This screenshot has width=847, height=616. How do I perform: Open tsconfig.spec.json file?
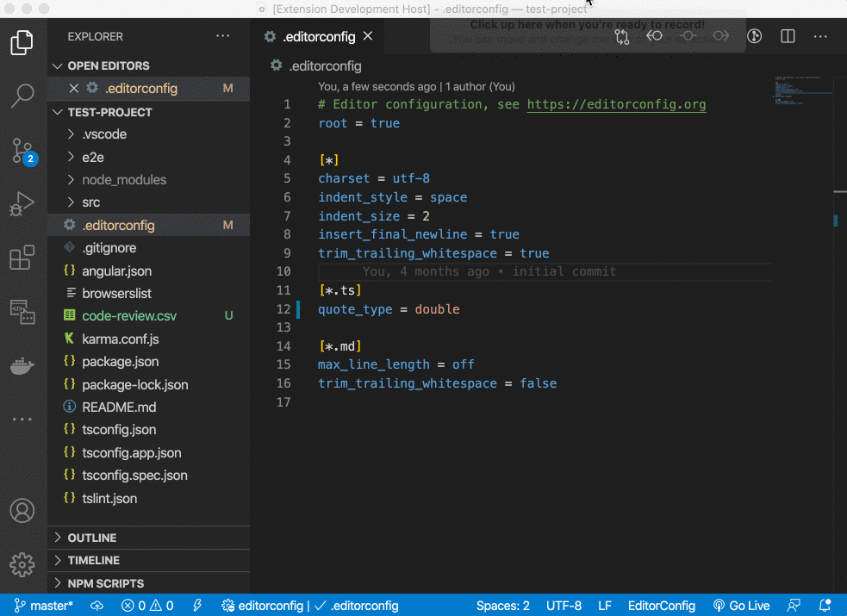pyautogui.click(x=148, y=475)
